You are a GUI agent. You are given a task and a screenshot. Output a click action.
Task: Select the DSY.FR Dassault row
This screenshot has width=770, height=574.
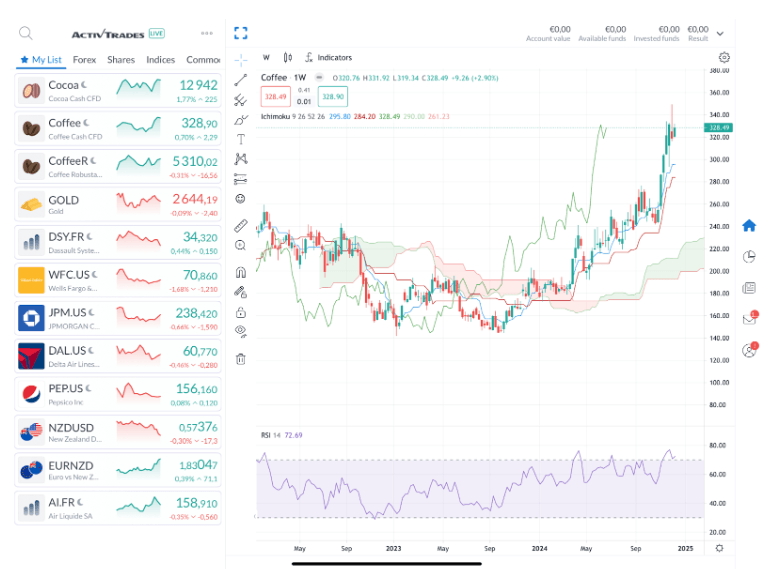tap(118, 243)
